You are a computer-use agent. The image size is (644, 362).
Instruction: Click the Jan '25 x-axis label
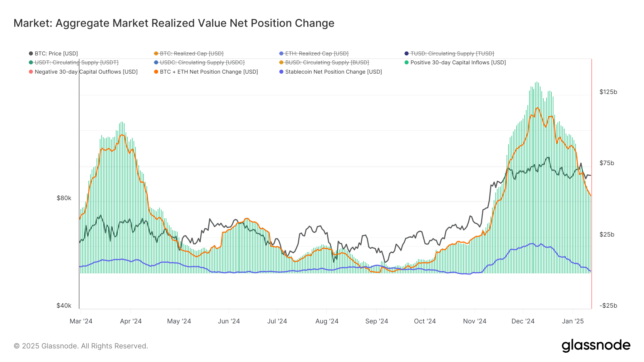[x=572, y=321]
